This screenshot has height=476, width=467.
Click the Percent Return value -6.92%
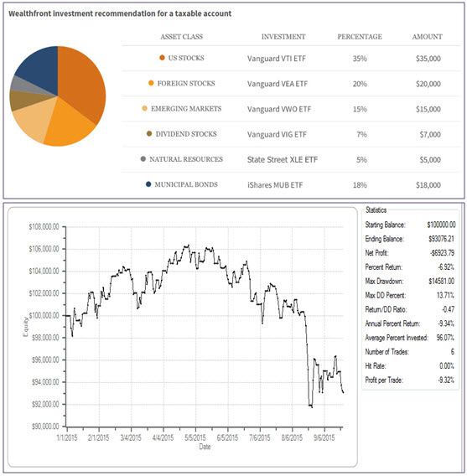click(x=446, y=267)
